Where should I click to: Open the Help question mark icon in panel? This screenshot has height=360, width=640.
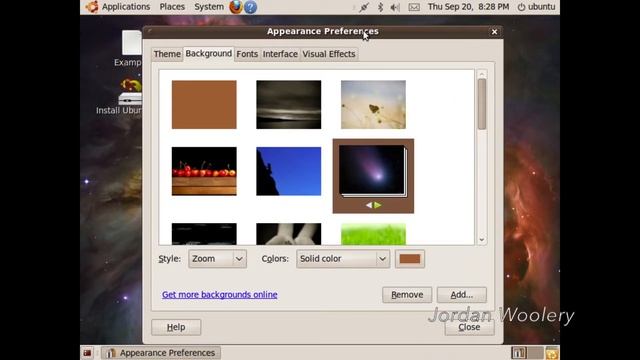[x=250, y=7]
